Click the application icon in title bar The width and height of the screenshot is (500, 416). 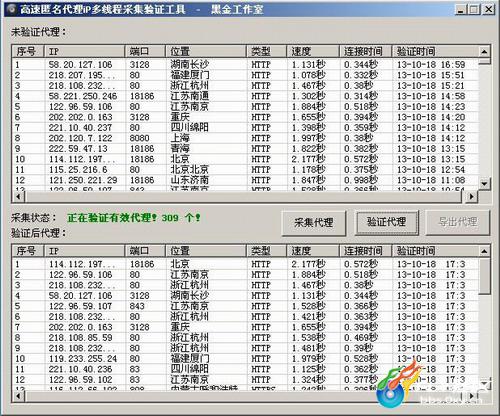(x=12, y=9)
